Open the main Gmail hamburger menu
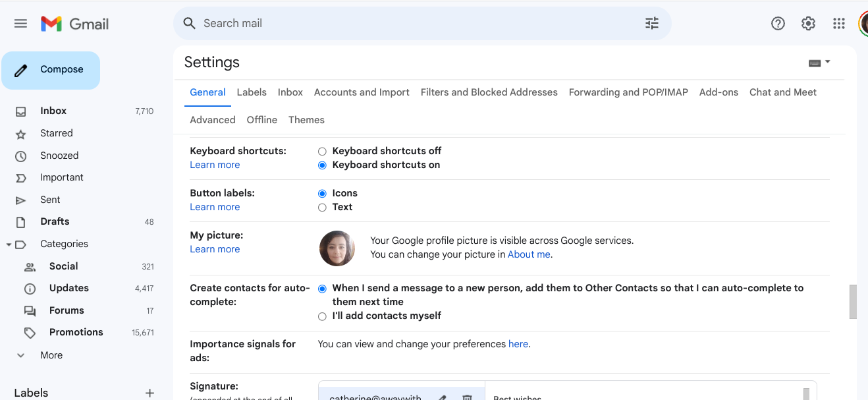Image resolution: width=868 pixels, height=400 pixels. (20, 23)
